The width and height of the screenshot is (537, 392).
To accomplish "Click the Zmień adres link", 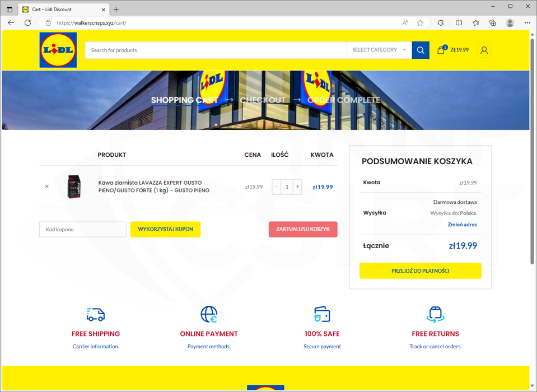I will click(462, 225).
